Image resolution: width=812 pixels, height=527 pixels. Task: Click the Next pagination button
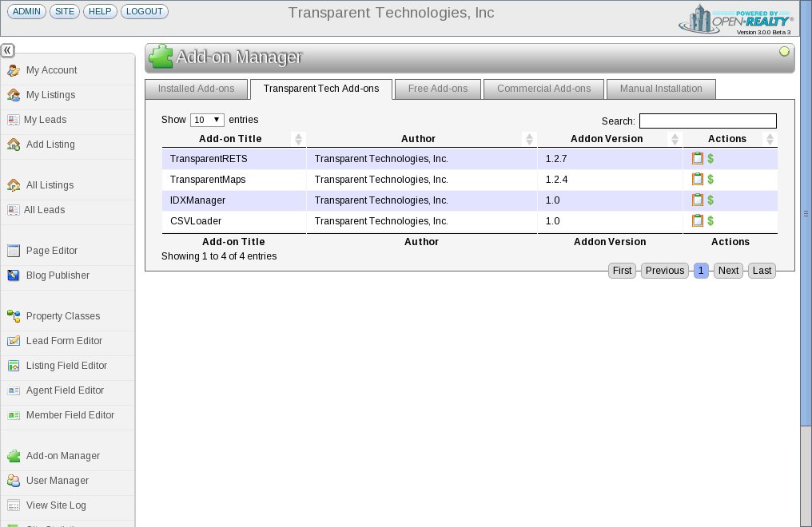coord(728,271)
